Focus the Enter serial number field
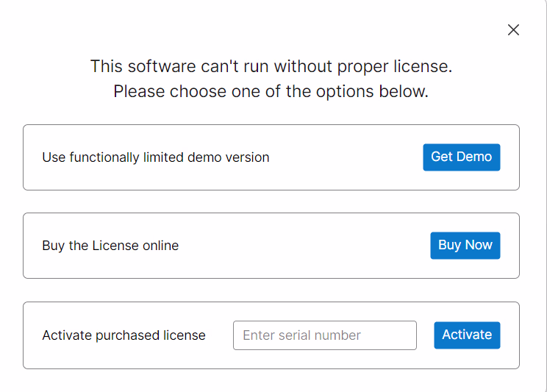547x392 pixels. pyautogui.click(x=325, y=335)
